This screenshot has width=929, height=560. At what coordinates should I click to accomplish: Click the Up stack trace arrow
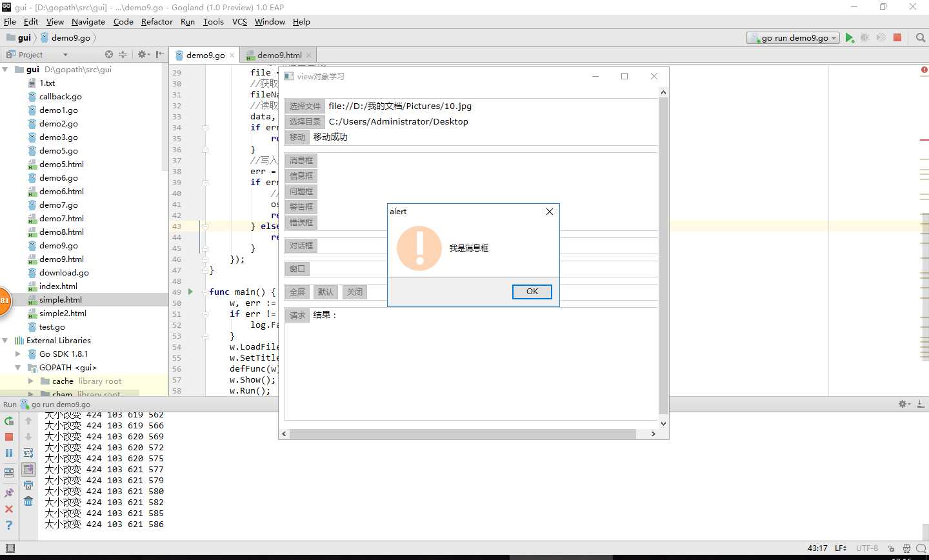click(28, 421)
